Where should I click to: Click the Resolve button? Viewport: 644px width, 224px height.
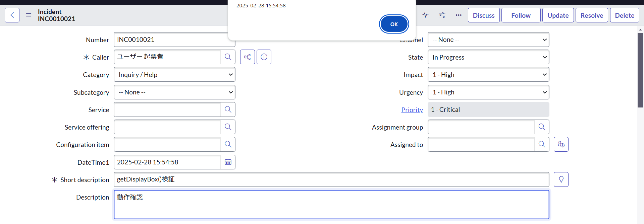point(592,15)
